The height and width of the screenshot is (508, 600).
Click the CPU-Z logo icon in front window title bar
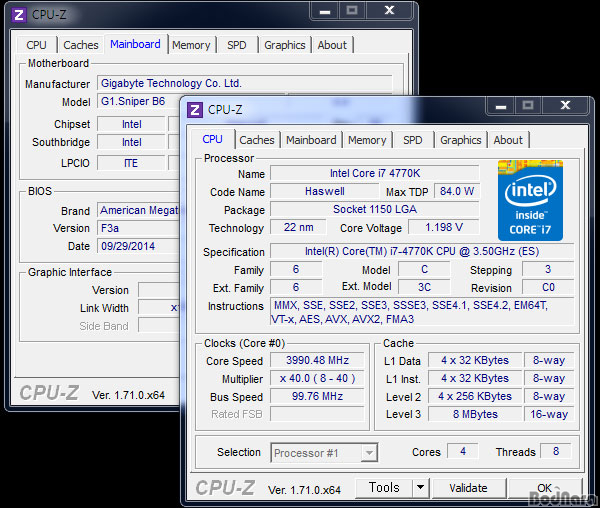195,110
